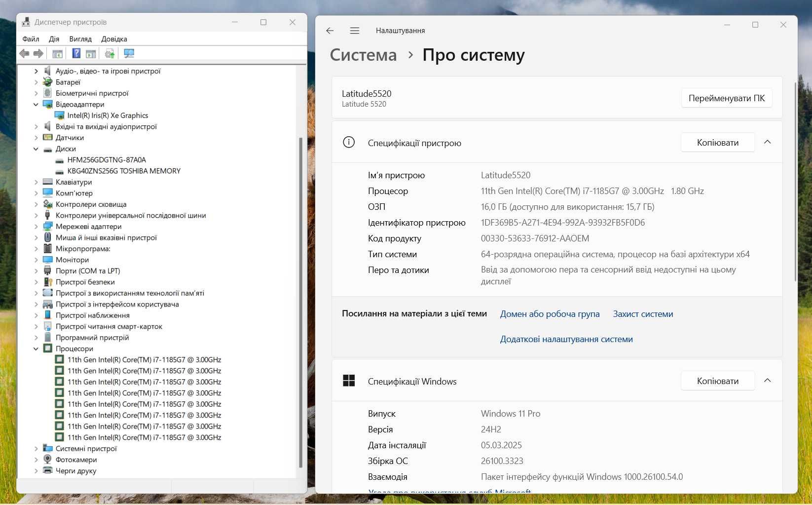Select the KBG40ZNS256G TOSHIBA MEMORY disk

pos(124,171)
